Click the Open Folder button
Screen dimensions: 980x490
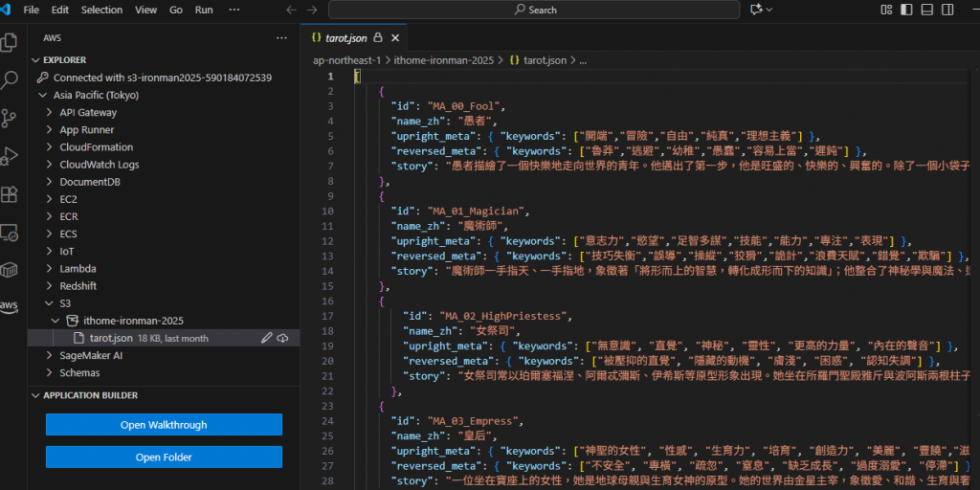point(164,457)
